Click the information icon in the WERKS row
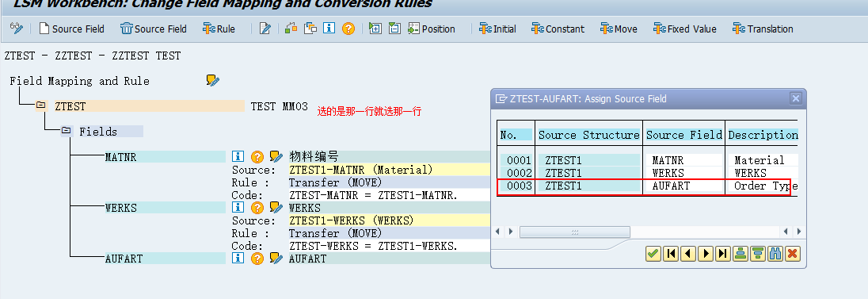 238,208
